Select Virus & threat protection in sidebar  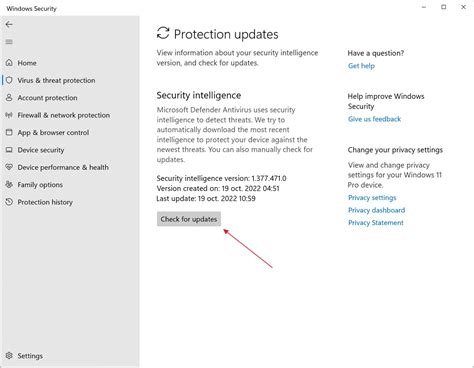coord(56,80)
